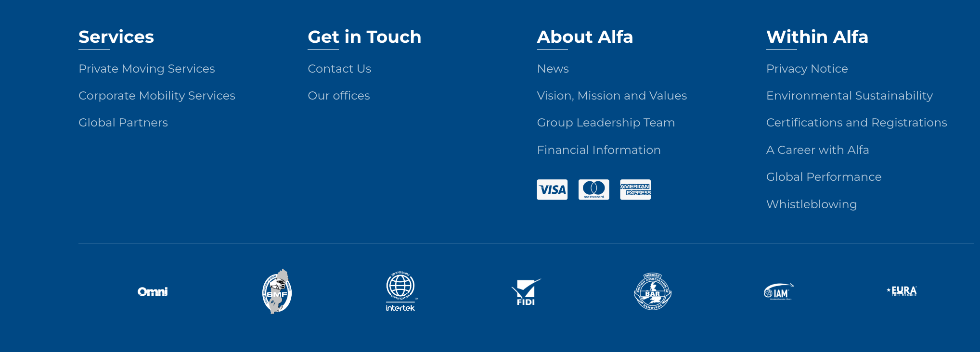
Task: Go to Corporate Mobility Services
Action: (x=157, y=96)
